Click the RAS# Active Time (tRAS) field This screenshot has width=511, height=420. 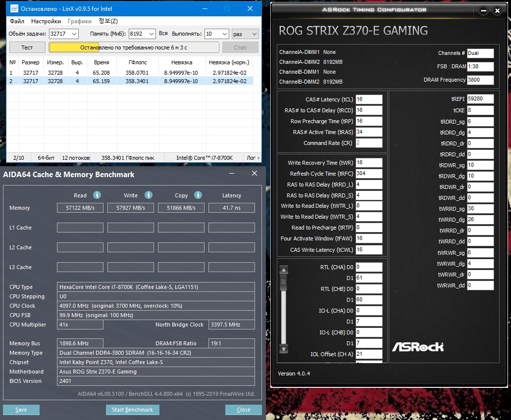coord(369,132)
